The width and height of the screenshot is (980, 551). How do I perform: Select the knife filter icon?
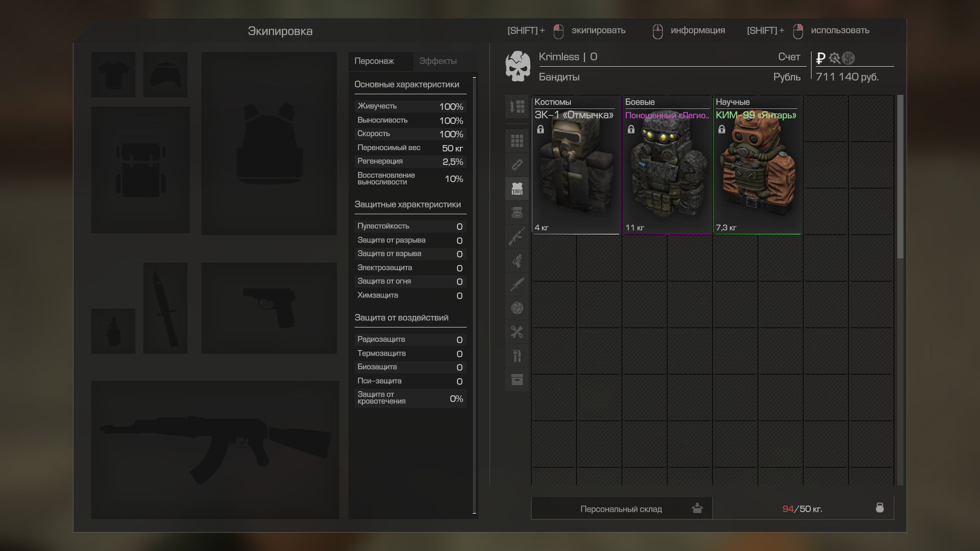[517, 284]
